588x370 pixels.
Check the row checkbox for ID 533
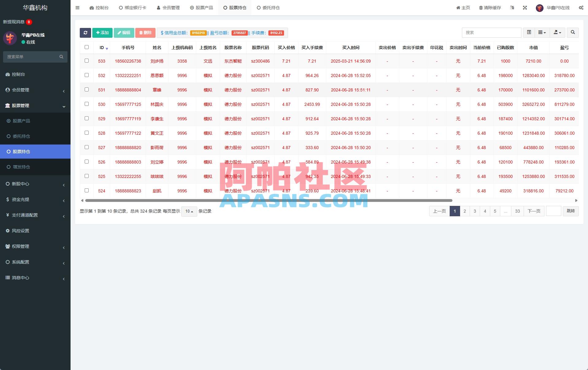click(86, 61)
